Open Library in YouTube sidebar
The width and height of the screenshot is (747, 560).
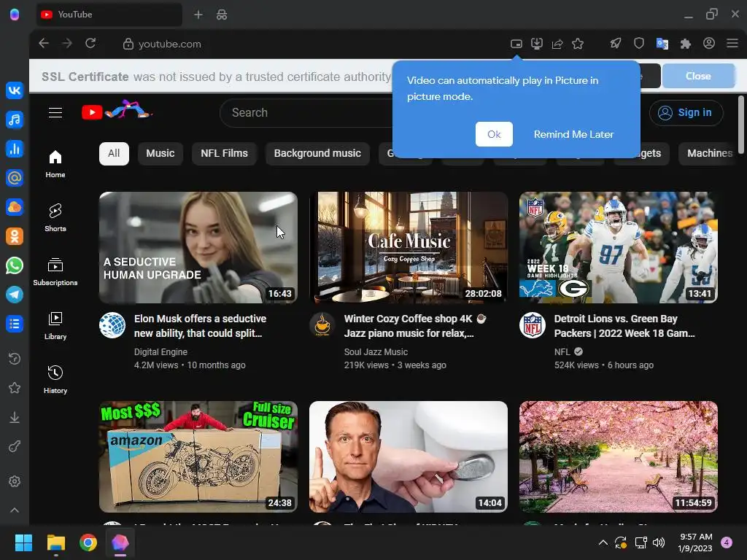[55, 326]
